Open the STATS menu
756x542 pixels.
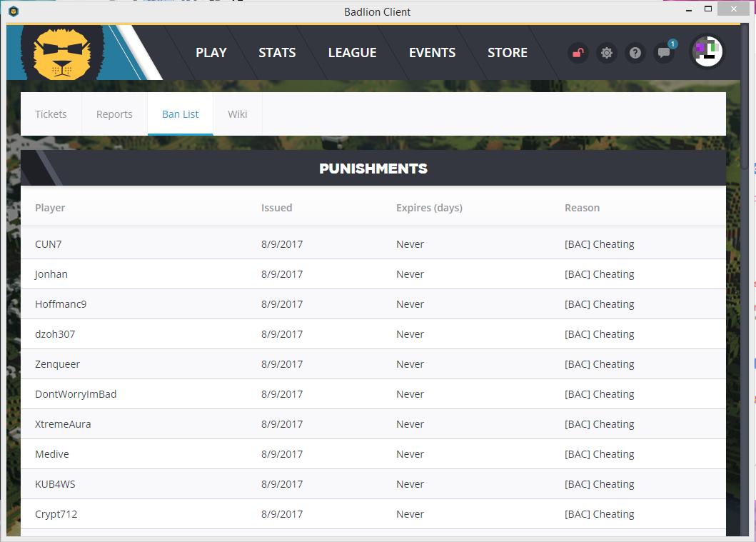pos(277,53)
